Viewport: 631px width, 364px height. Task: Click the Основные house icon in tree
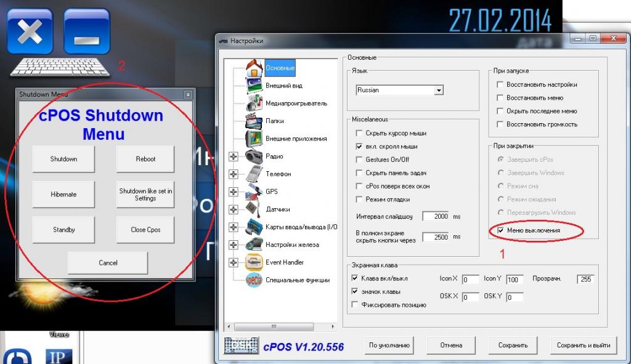click(254, 68)
